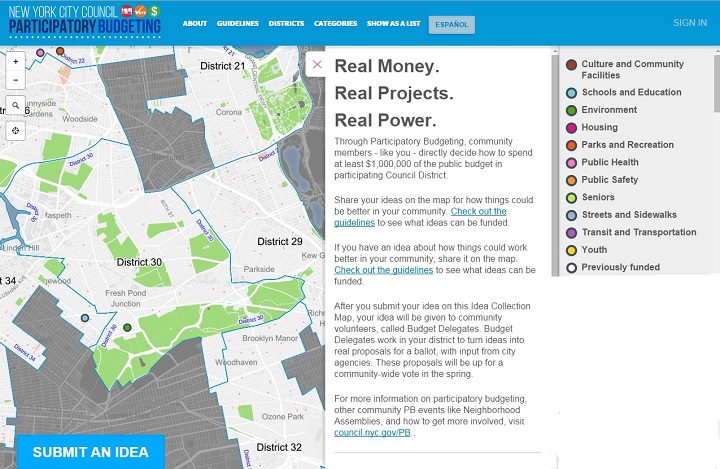The height and width of the screenshot is (469, 720).
Task: Click the NYC Council Participatory Budgeting logo
Action: coord(84,20)
